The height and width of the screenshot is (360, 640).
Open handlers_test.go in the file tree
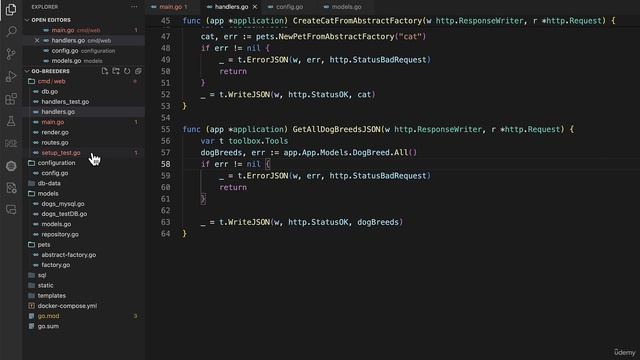[65, 102]
